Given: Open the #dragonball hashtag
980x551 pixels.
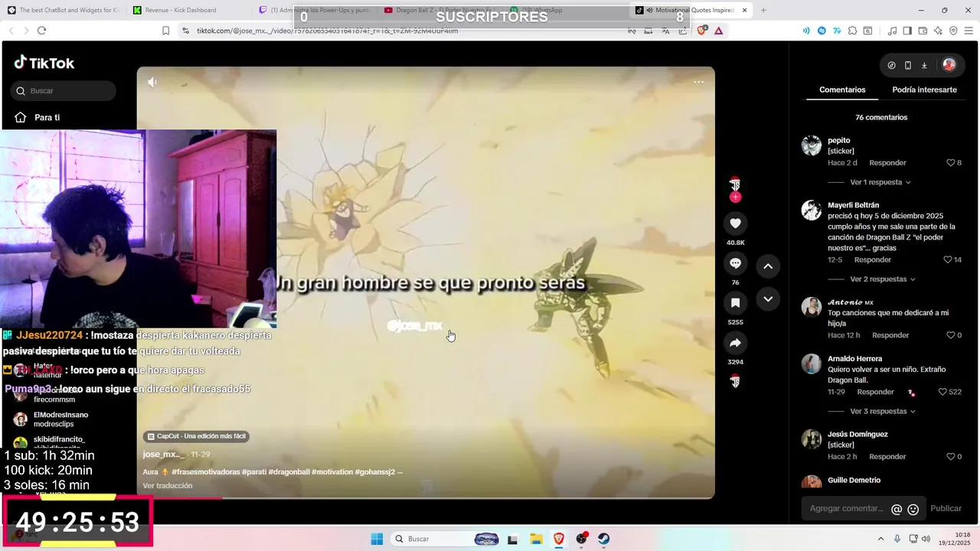Looking at the screenshot, I should (289, 472).
